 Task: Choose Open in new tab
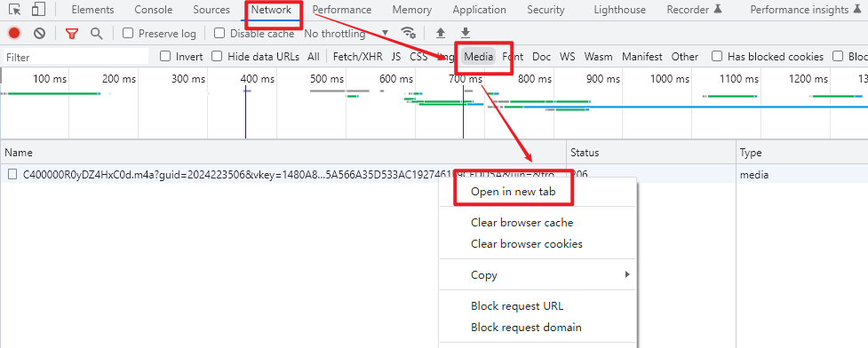(x=513, y=192)
